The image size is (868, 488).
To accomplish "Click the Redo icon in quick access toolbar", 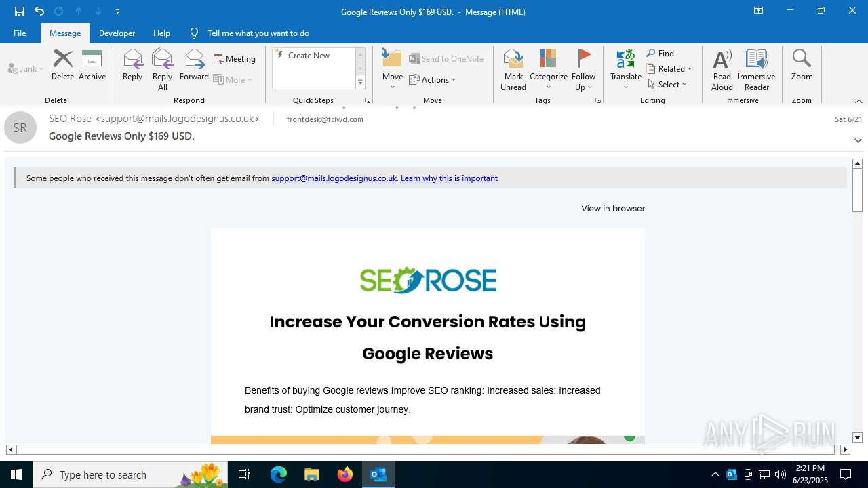I will pyautogui.click(x=59, y=12).
